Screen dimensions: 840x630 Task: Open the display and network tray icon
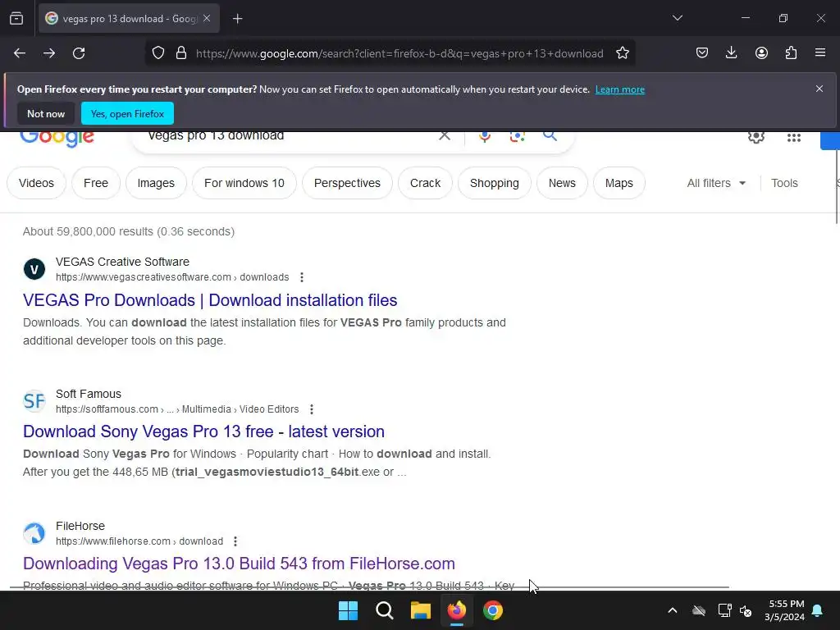click(724, 610)
